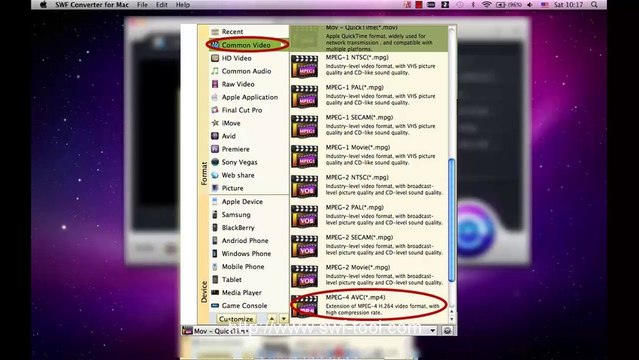Open the volume control icon
This screenshot has height=360, width=639.
tap(530, 5)
